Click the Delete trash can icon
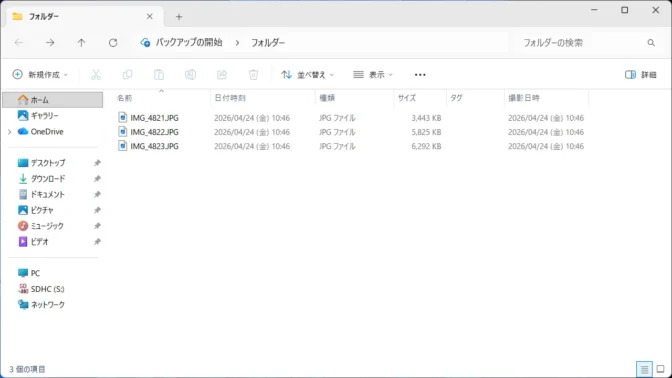672x378 pixels. point(253,75)
